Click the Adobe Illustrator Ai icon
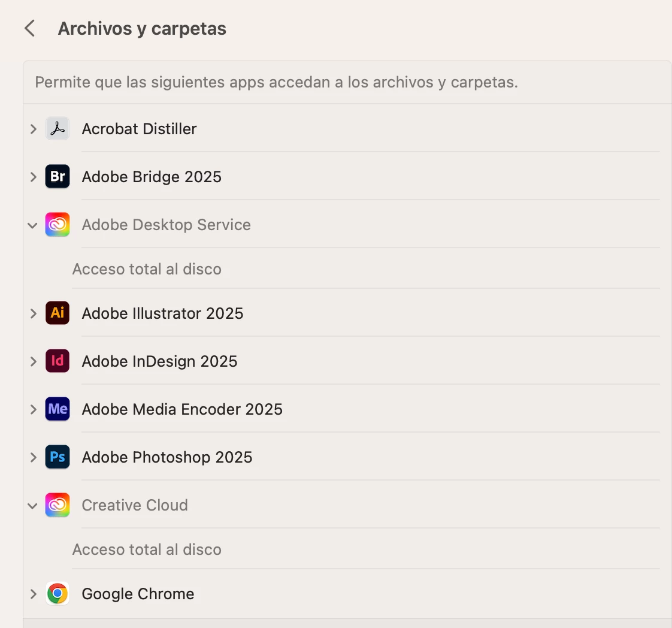Viewport: 672px width, 628px height. point(57,313)
